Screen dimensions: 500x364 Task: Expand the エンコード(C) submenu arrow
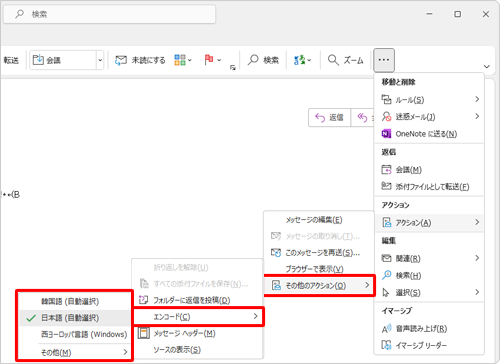(255, 316)
